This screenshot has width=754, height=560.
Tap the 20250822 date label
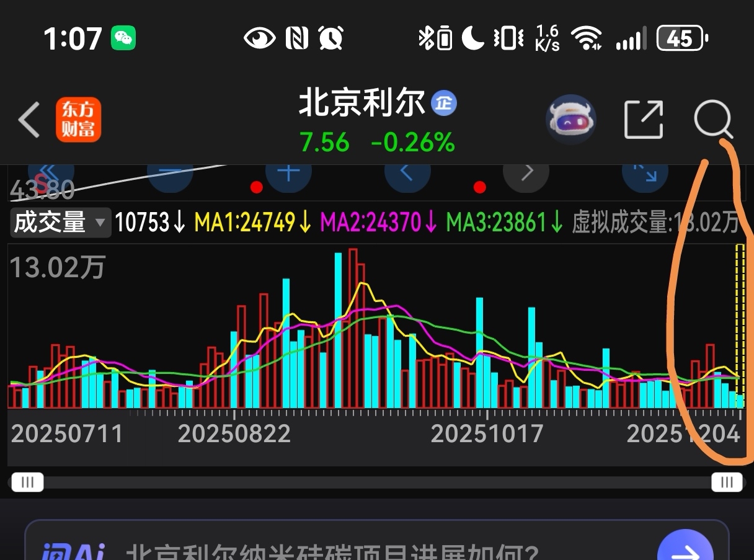pyautogui.click(x=234, y=433)
